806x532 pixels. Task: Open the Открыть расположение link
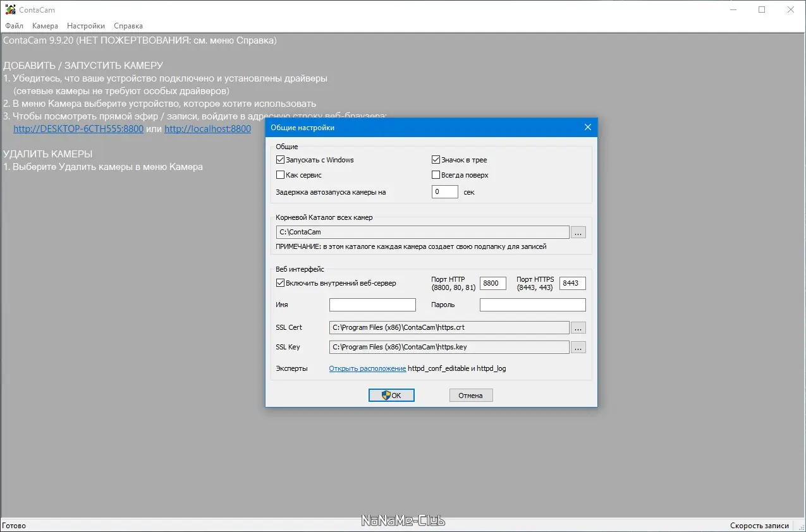pos(367,368)
